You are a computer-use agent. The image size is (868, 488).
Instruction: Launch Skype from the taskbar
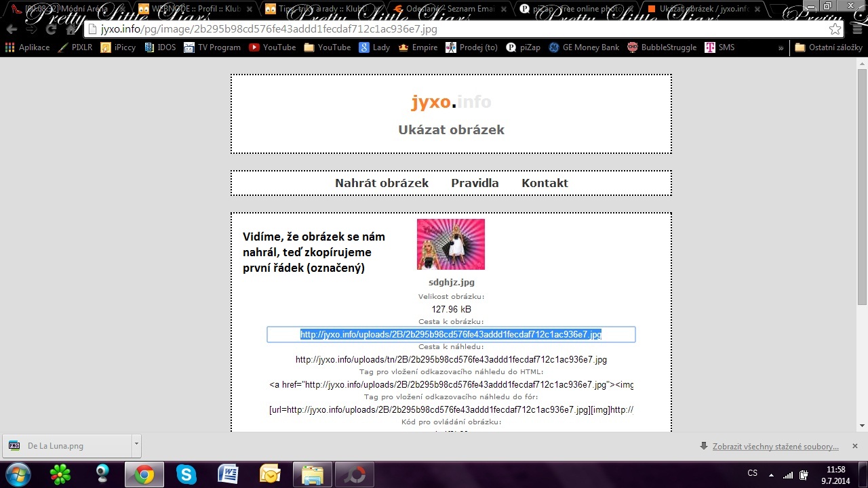click(x=186, y=474)
